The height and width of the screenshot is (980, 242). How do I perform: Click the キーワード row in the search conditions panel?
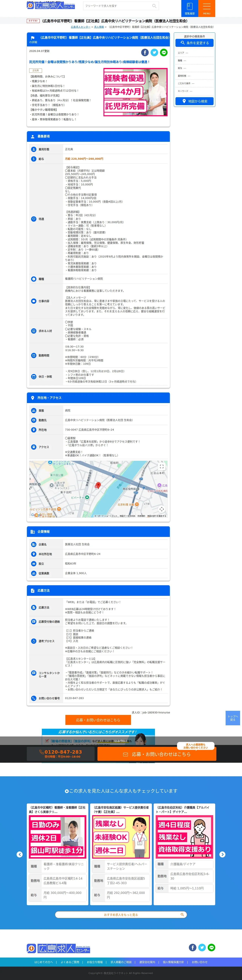click(195, 91)
